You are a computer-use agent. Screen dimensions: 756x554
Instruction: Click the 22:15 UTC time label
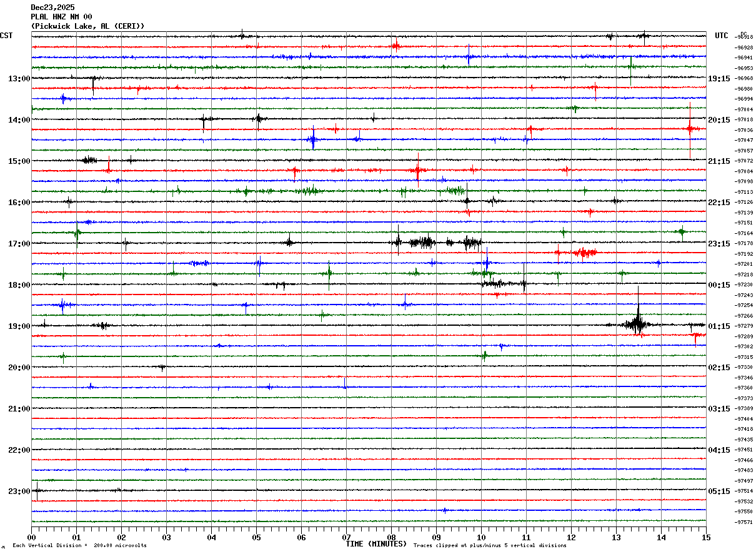tap(719, 203)
